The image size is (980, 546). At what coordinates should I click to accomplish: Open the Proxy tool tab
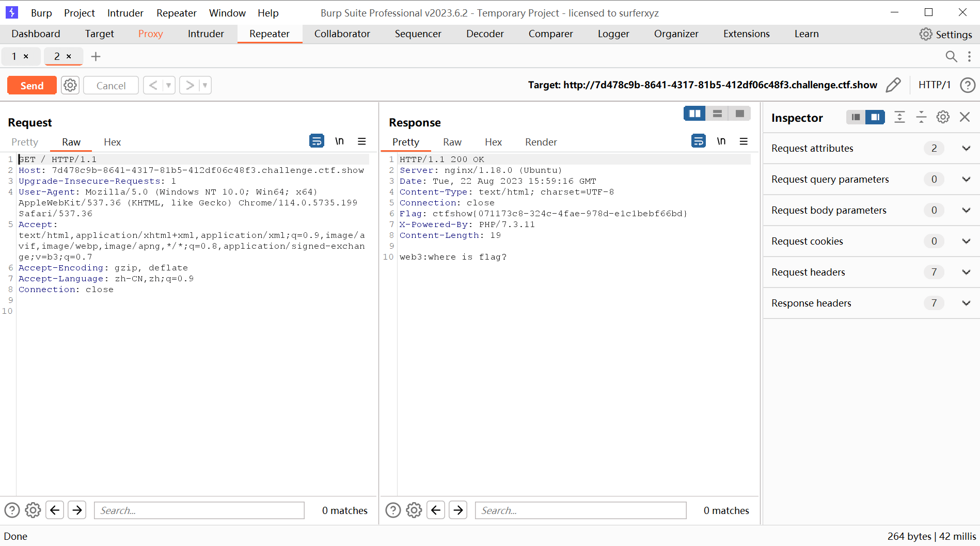(x=150, y=34)
